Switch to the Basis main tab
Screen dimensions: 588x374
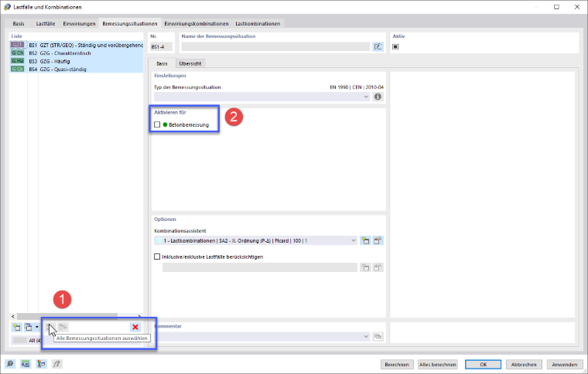[19, 24]
